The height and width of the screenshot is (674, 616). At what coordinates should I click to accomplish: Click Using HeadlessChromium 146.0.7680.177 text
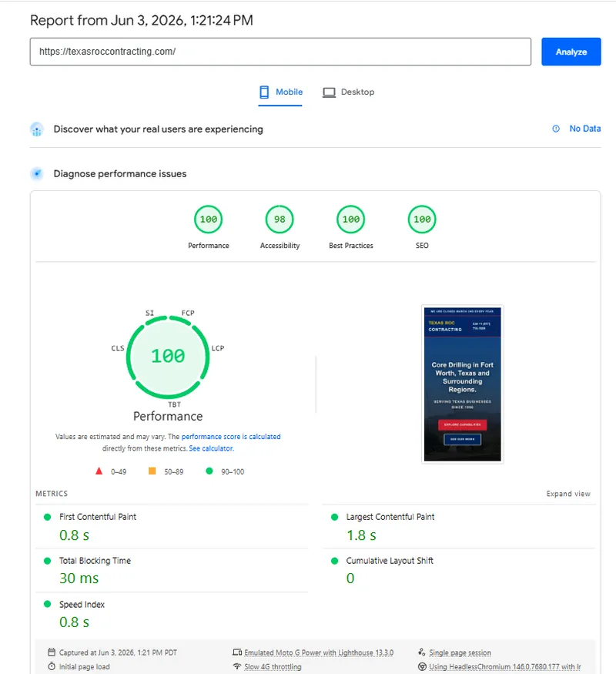505,667
